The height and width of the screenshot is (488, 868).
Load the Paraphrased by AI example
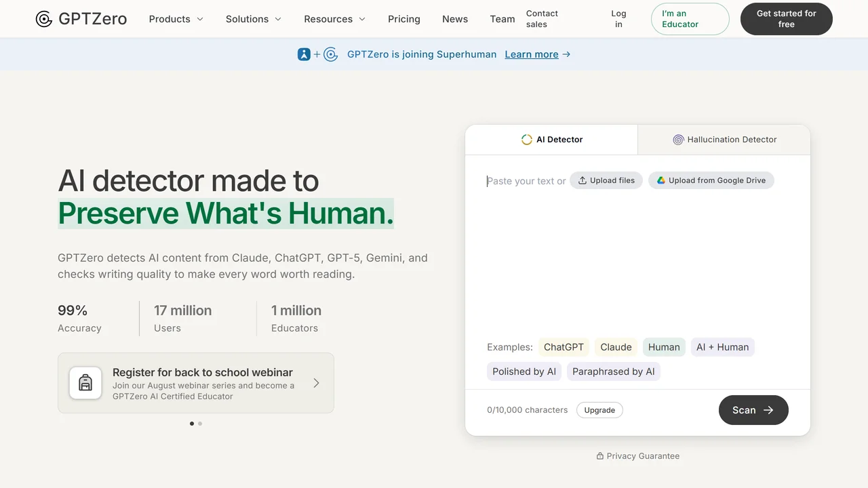pyautogui.click(x=614, y=371)
